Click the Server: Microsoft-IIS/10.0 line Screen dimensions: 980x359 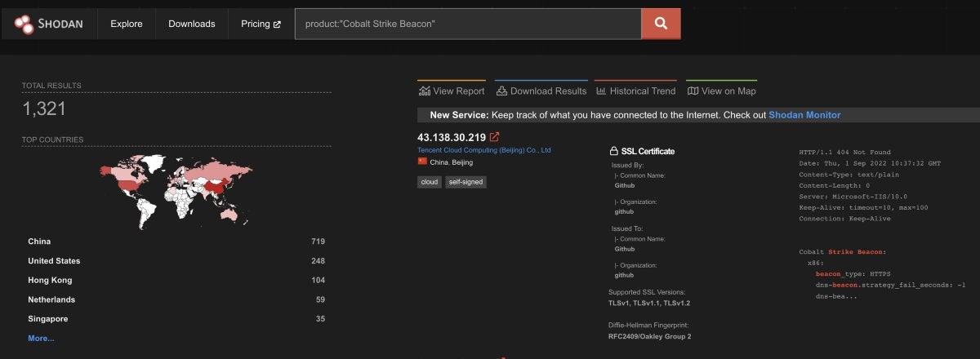[x=853, y=197]
